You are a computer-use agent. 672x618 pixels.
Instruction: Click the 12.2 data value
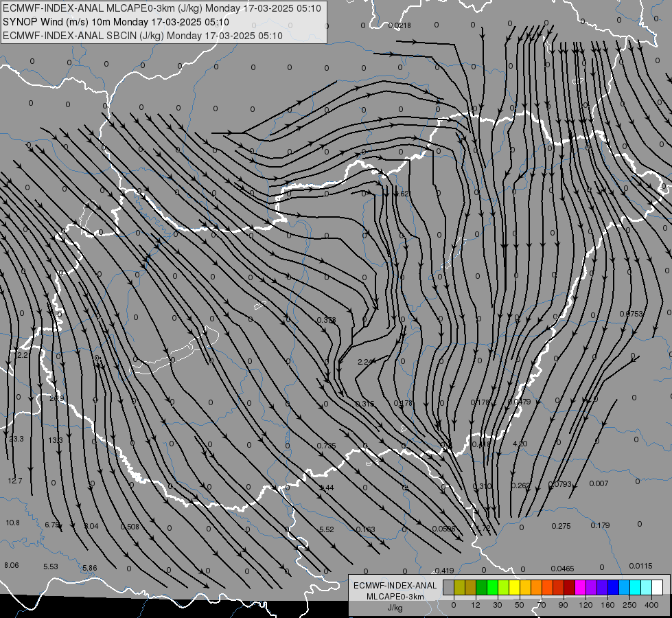coord(21,355)
